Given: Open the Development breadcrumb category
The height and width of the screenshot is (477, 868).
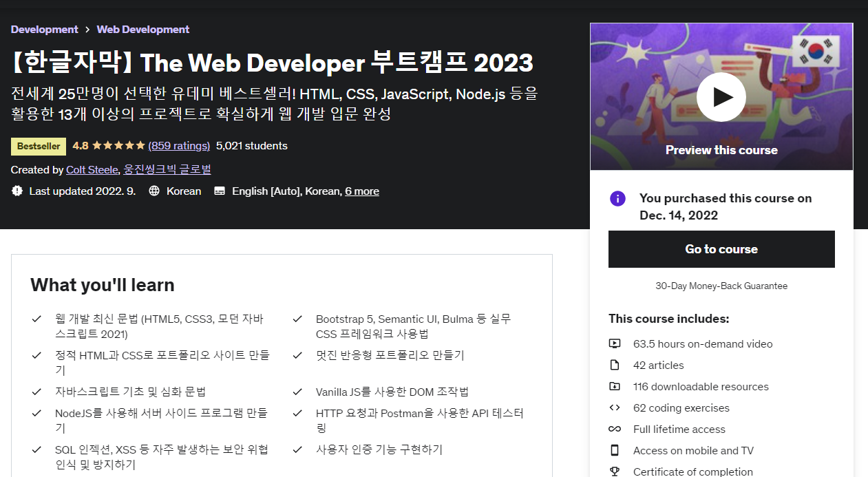Looking at the screenshot, I should 45,29.
